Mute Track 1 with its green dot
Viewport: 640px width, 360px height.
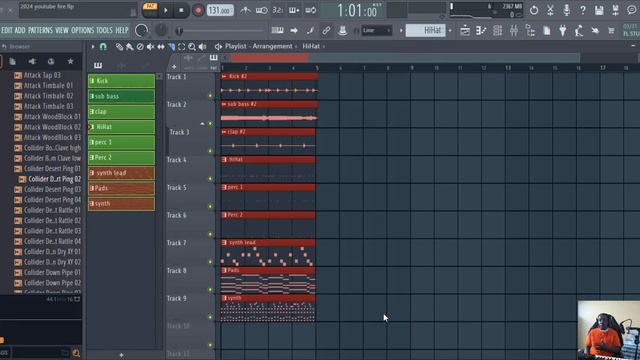(x=211, y=96)
